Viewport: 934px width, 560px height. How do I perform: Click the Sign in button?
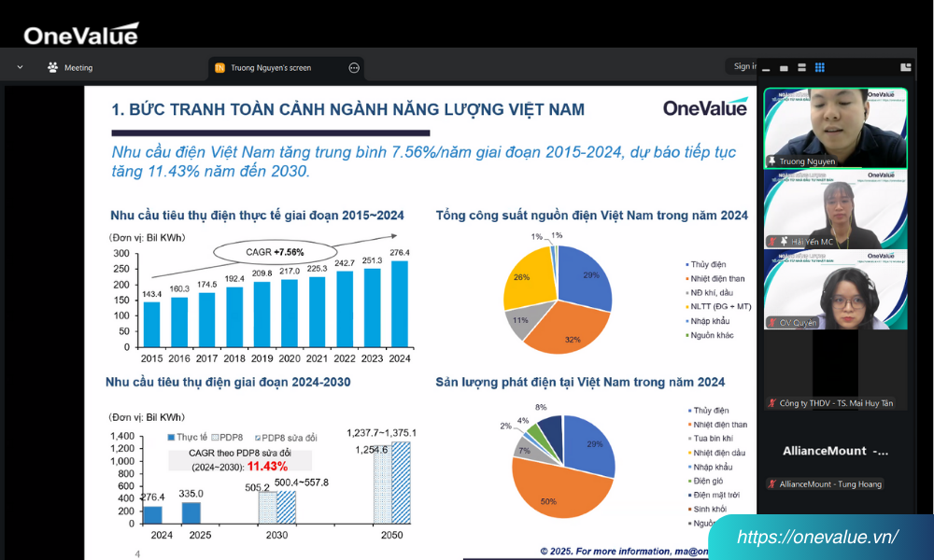[743, 66]
